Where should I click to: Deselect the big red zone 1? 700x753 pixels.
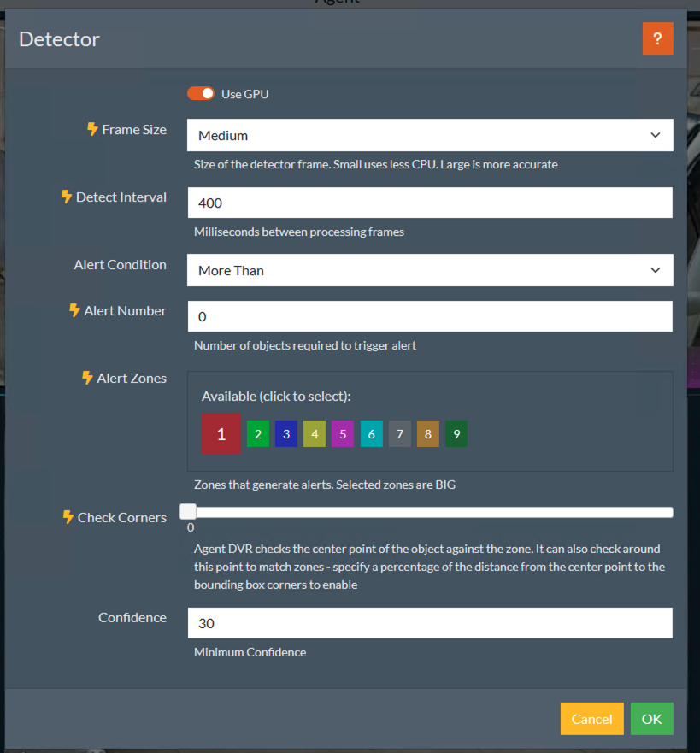(221, 434)
